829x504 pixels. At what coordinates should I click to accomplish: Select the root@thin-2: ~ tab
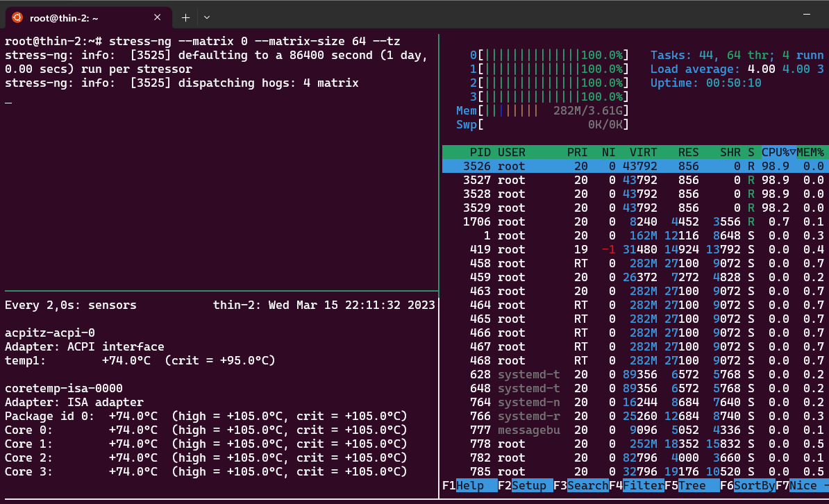coord(89,17)
